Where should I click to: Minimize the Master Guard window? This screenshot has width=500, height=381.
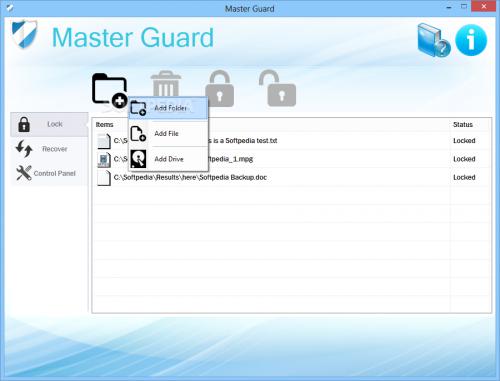click(x=449, y=7)
